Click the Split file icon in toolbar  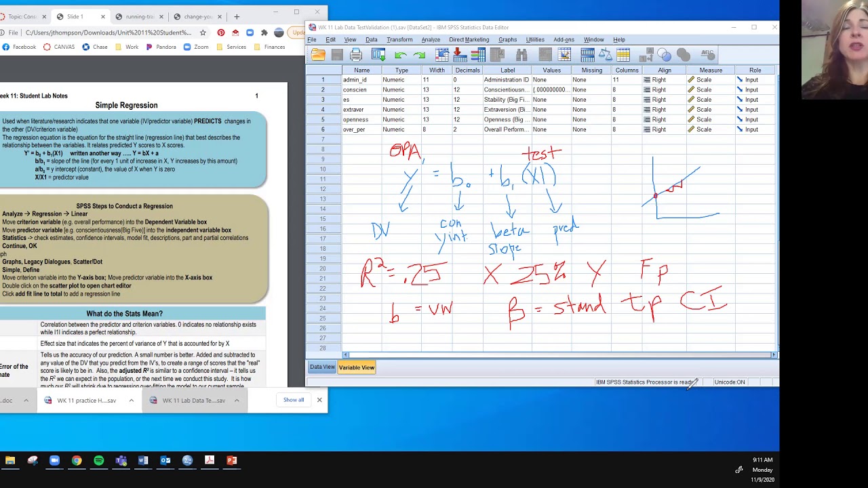click(x=587, y=55)
